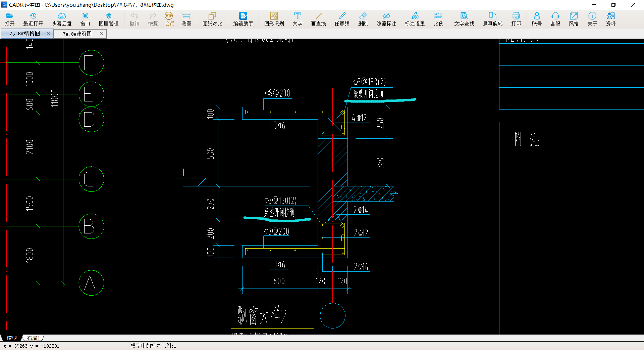Open the 风格 style settings
The width and height of the screenshot is (644, 350).
(x=574, y=19)
